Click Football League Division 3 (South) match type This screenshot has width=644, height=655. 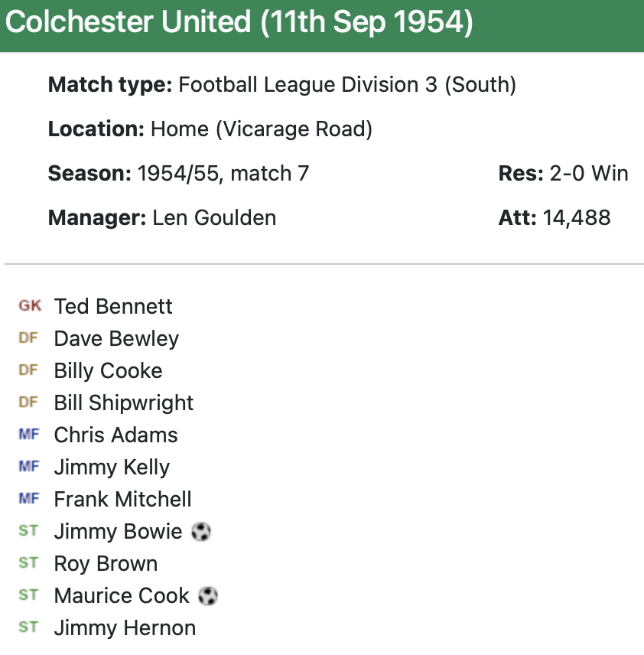point(347,85)
